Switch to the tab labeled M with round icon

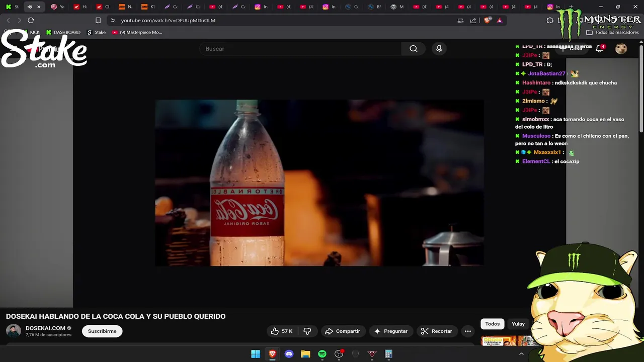click(x=397, y=7)
